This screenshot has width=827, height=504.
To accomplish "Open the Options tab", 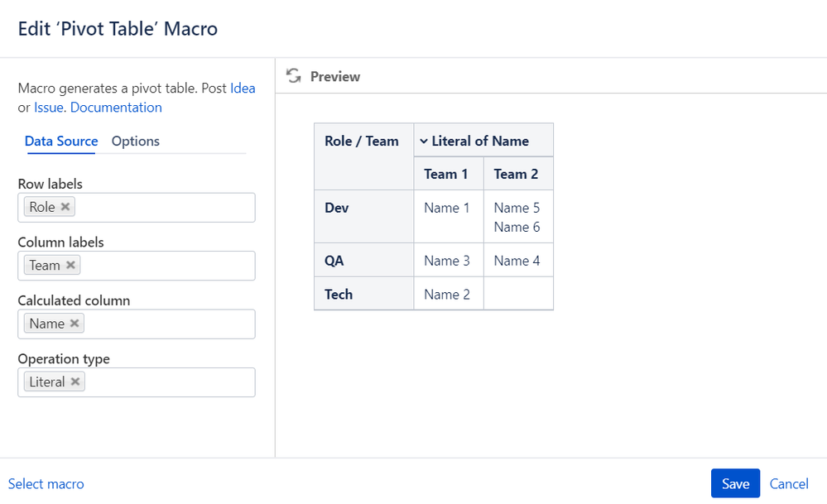I will 136,141.
